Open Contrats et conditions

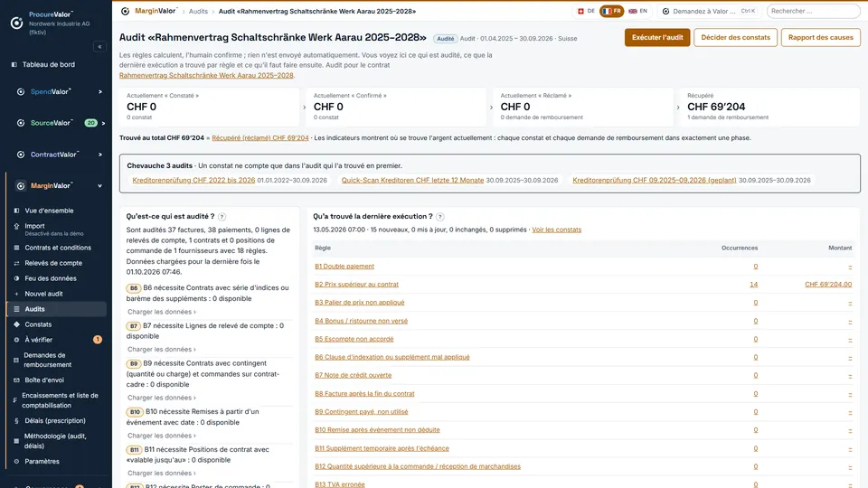click(56, 248)
